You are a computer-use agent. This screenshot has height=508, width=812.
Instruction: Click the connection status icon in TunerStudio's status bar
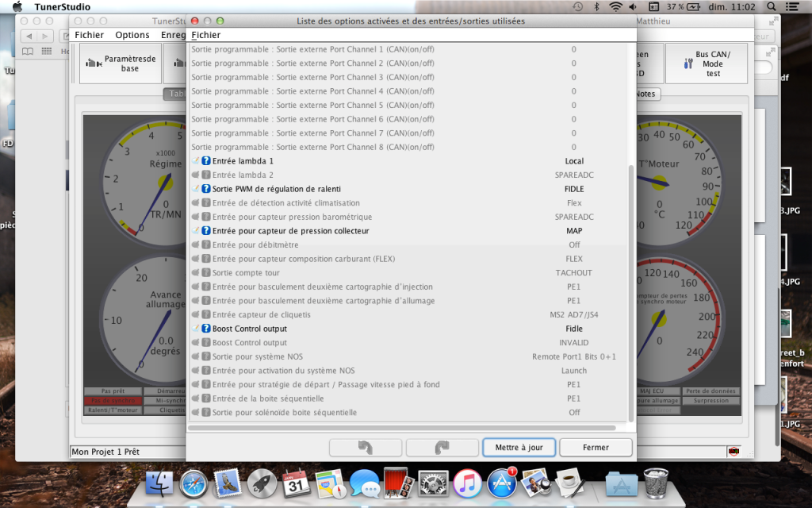pos(733,452)
